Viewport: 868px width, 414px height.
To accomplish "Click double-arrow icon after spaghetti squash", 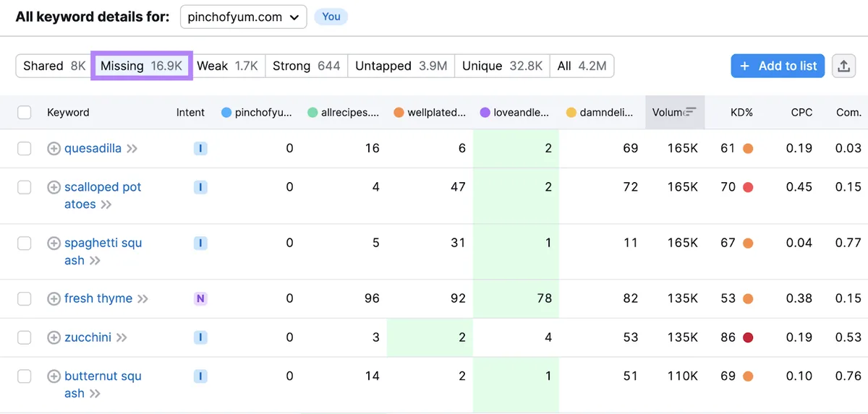I will (95, 261).
